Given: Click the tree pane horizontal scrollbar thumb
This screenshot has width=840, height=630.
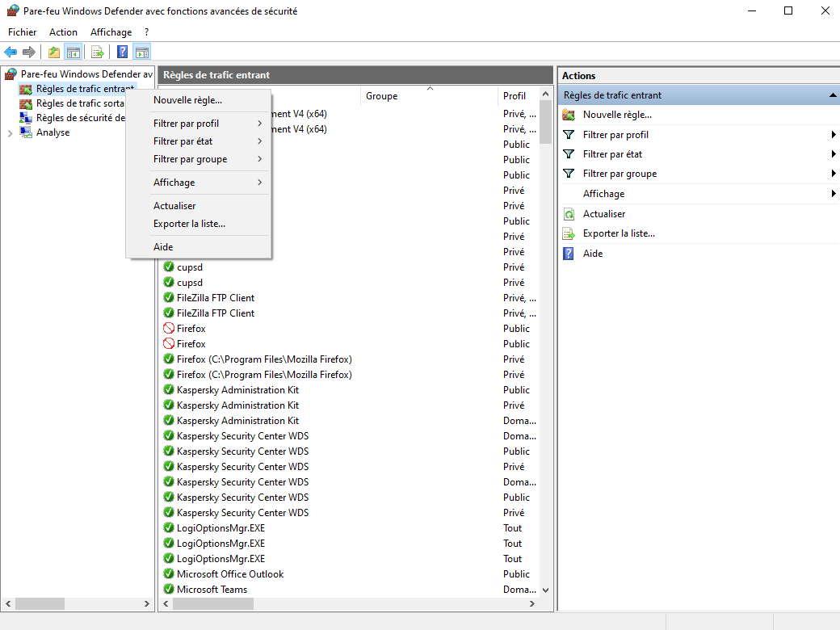Looking at the screenshot, I should point(40,604).
